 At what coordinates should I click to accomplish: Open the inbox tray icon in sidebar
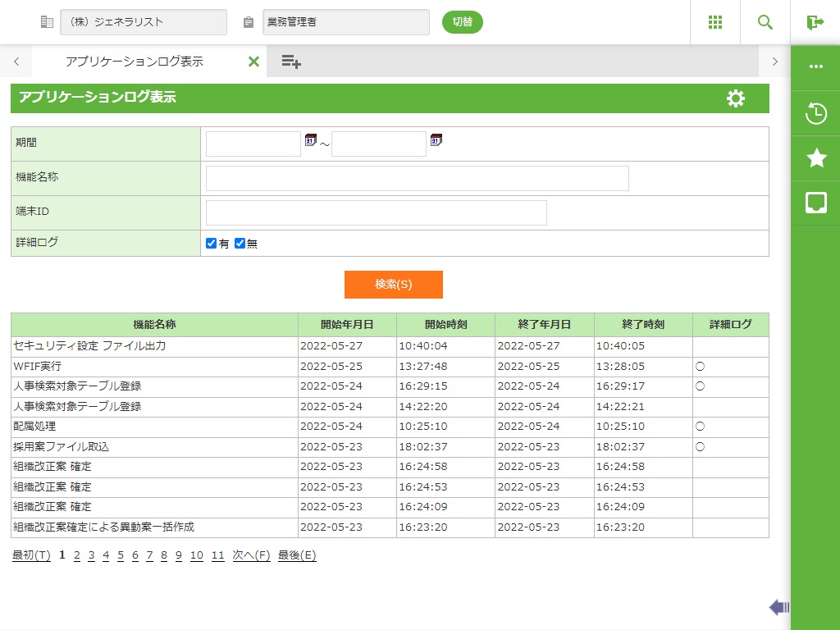point(815,203)
